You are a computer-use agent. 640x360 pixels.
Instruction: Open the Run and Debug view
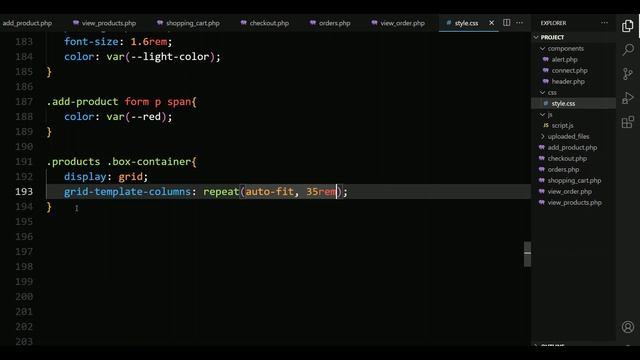(x=628, y=98)
